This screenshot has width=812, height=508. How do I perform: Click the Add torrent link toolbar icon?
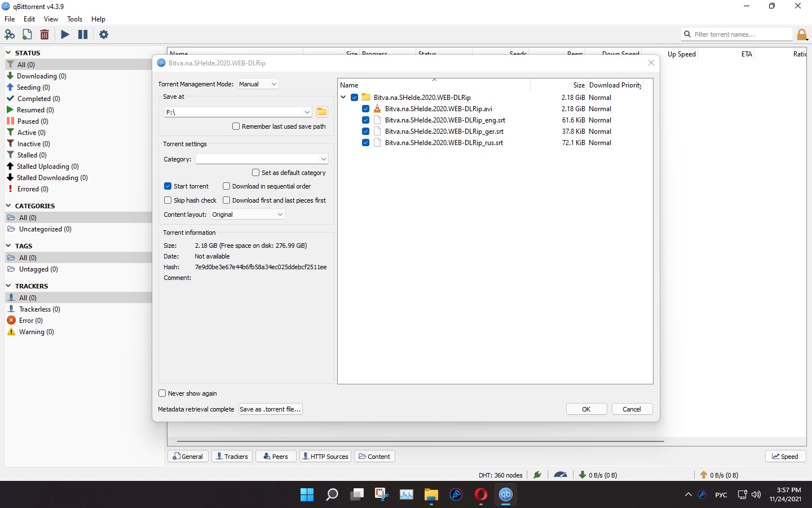(10, 34)
